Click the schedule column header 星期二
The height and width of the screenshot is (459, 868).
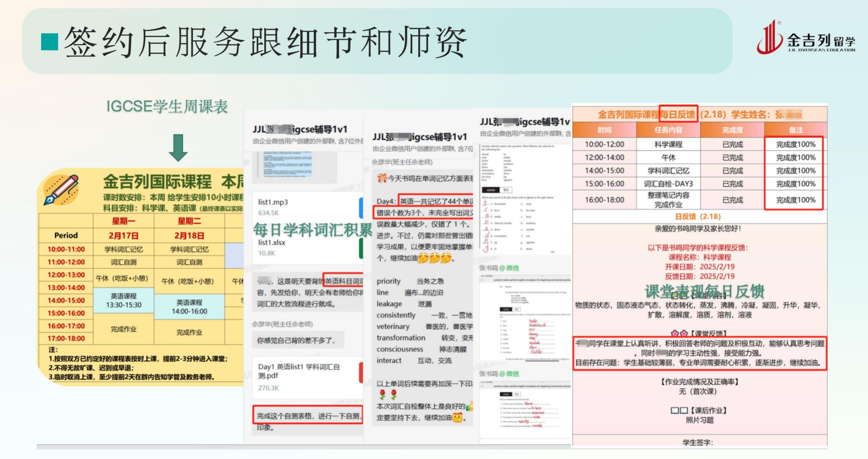(x=189, y=221)
